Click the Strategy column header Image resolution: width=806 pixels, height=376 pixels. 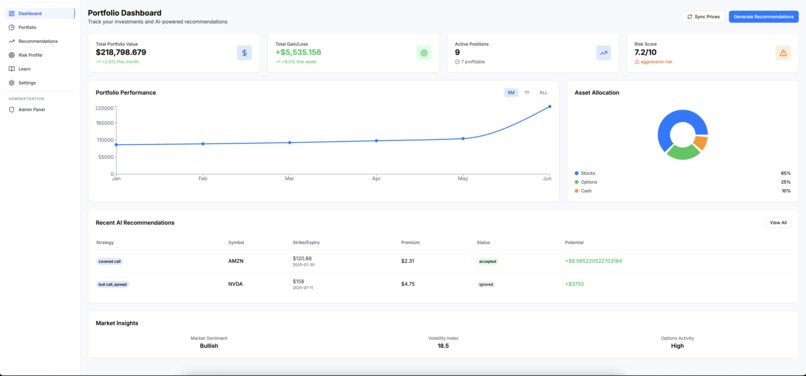(x=104, y=242)
